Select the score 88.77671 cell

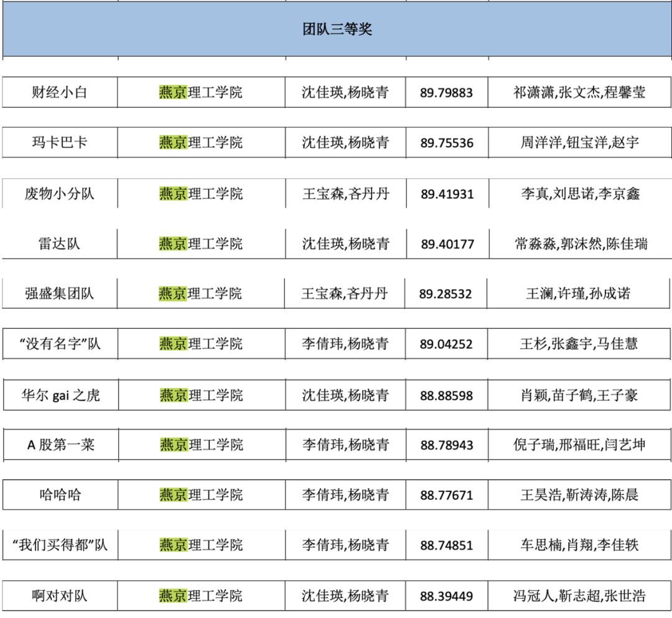446,496
